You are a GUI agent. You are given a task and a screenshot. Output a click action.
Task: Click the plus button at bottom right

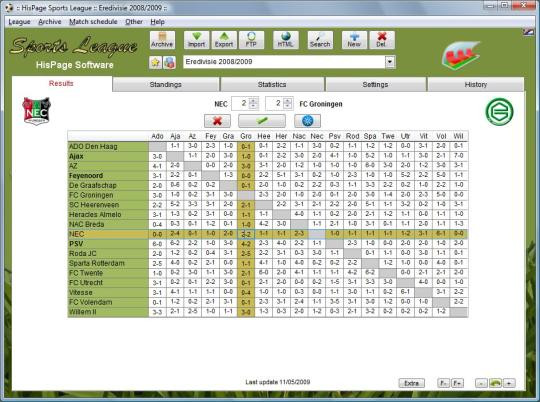(x=509, y=383)
